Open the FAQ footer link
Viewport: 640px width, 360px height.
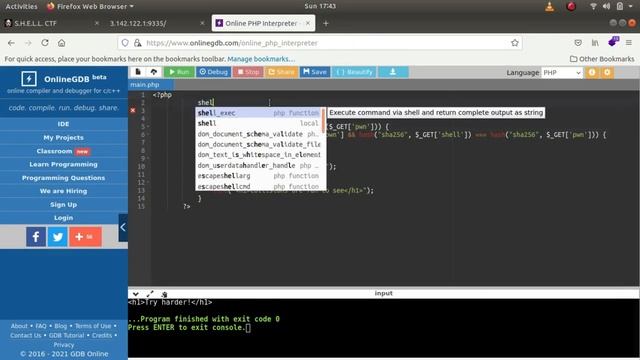(x=41, y=326)
